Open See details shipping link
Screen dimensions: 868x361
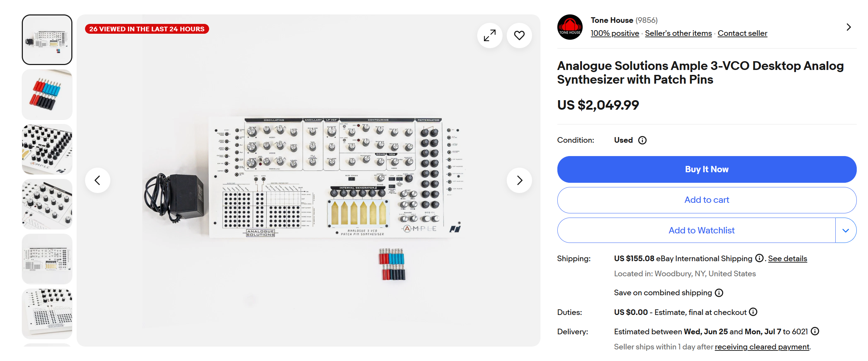tap(787, 259)
